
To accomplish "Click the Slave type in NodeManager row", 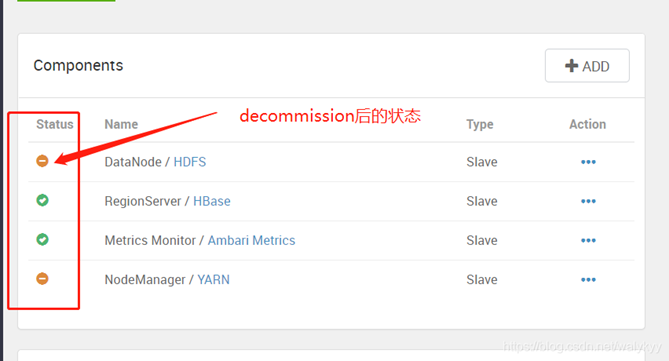I will (x=482, y=279).
